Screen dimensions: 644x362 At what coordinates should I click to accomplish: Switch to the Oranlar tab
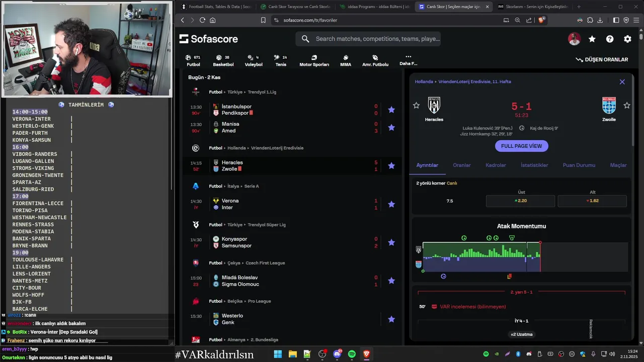coord(462,165)
